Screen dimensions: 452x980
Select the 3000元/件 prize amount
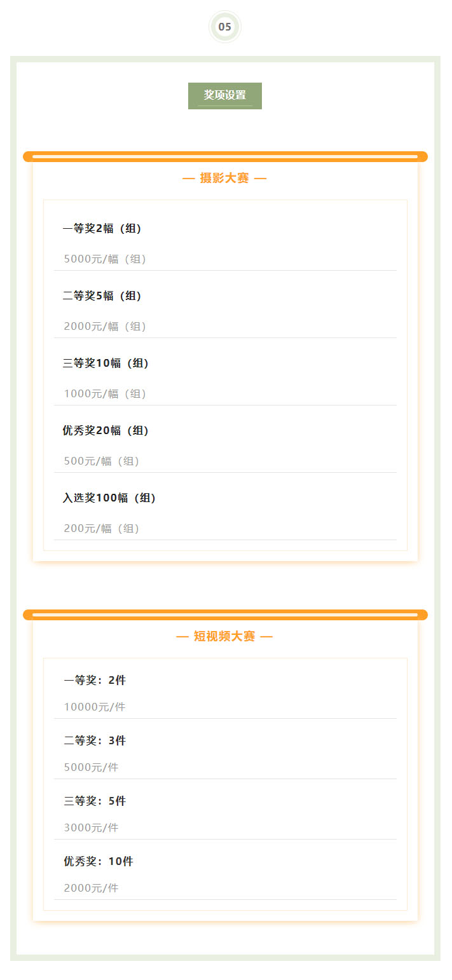pyautogui.click(x=91, y=828)
